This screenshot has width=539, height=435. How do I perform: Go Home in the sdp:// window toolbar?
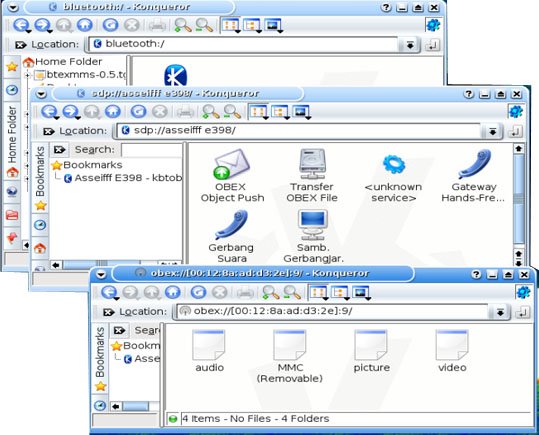click(x=113, y=112)
